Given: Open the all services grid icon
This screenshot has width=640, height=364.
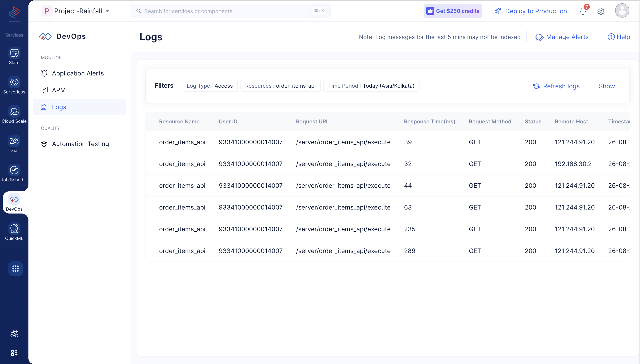Looking at the screenshot, I should coord(16,269).
